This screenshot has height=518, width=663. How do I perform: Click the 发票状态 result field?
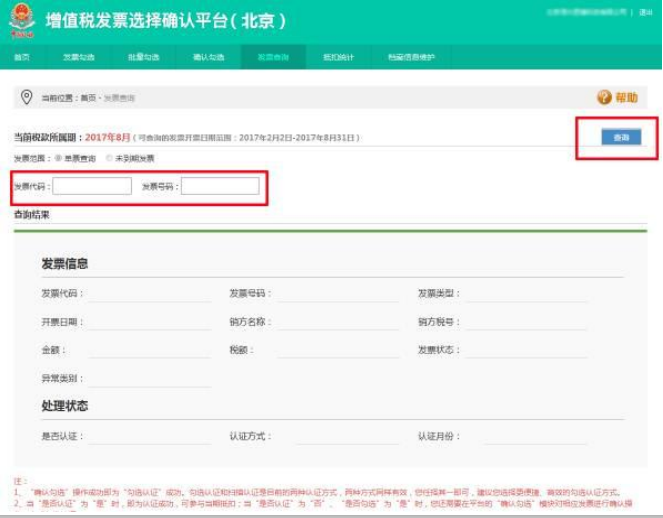pyautogui.click(x=526, y=350)
